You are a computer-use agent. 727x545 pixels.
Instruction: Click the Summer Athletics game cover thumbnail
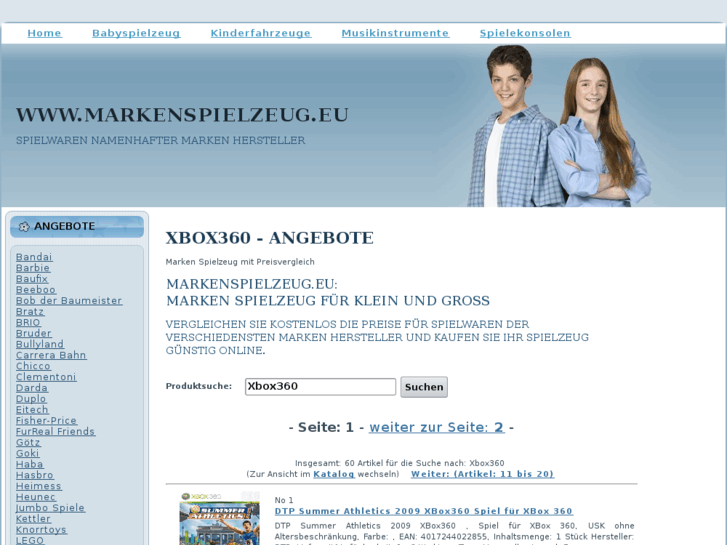pyautogui.click(x=219, y=519)
